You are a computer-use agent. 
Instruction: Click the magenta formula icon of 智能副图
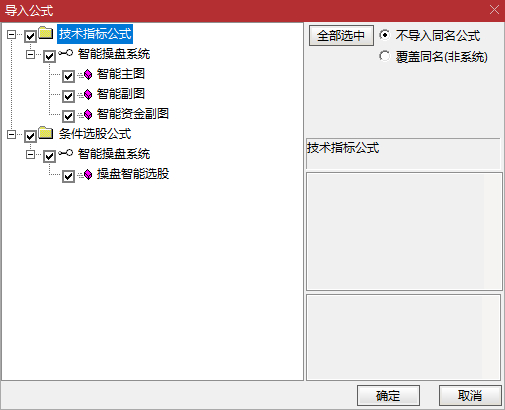point(88,95)
